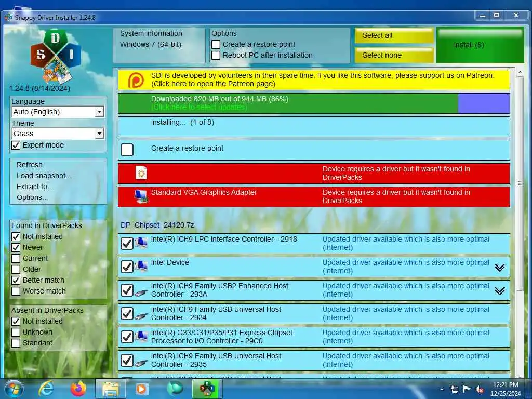Enable Create a restore point in Options

click(216, 45)
